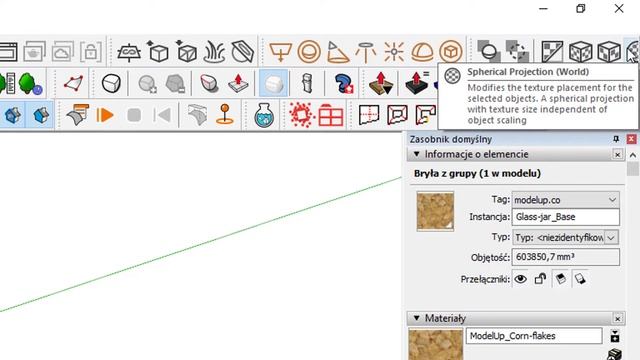Create a V-Ray IES light
Screen dimensions: 640x360
coord(365,52)
